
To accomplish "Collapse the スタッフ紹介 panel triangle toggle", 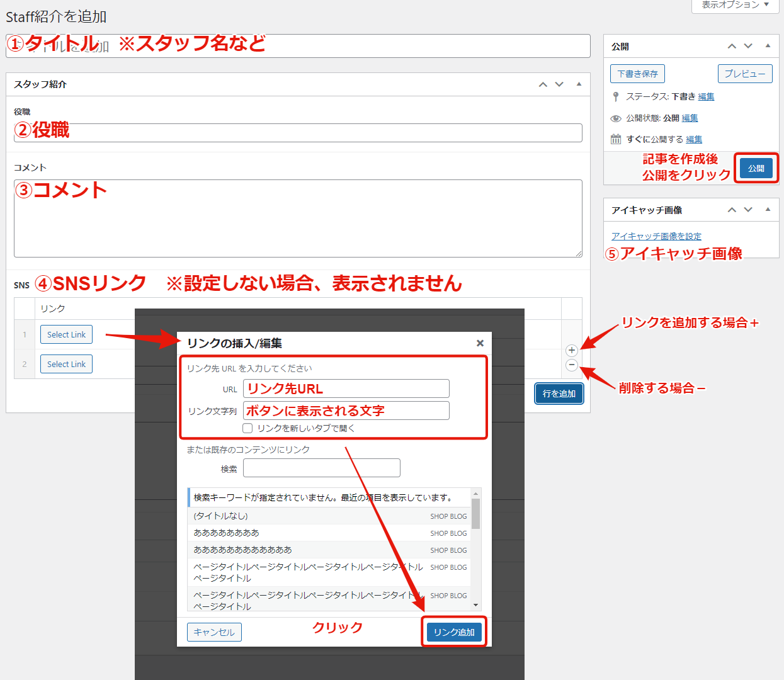I will click(579, 84).
